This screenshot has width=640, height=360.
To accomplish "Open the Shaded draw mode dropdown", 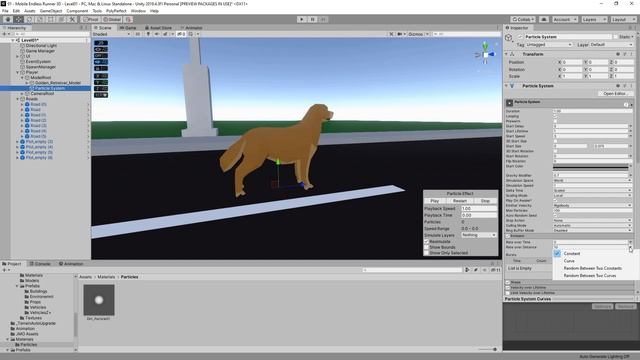I will [111, 34].
